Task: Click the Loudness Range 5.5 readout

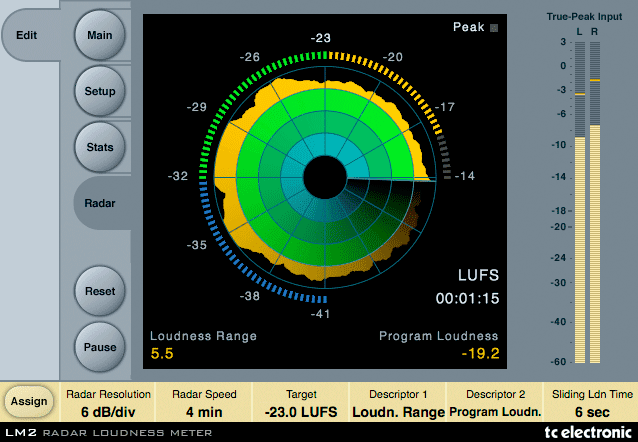Action: [x=161, y=353]
